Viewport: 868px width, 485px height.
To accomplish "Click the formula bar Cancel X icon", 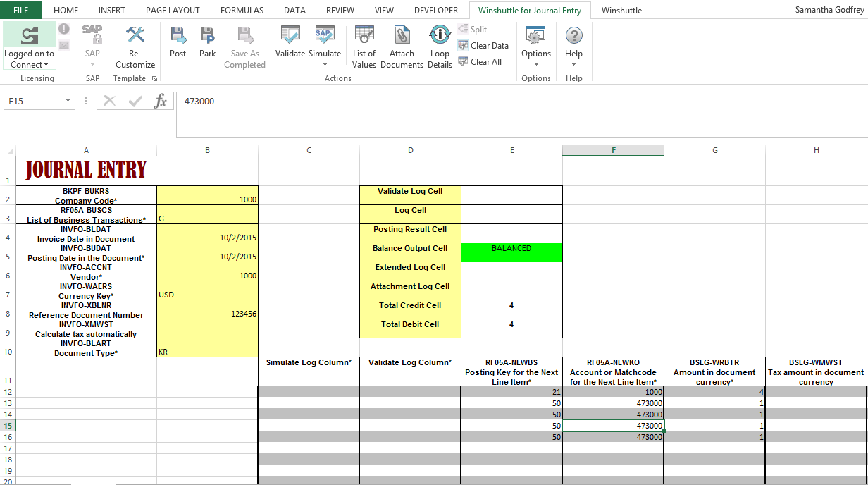I will 109,101.
